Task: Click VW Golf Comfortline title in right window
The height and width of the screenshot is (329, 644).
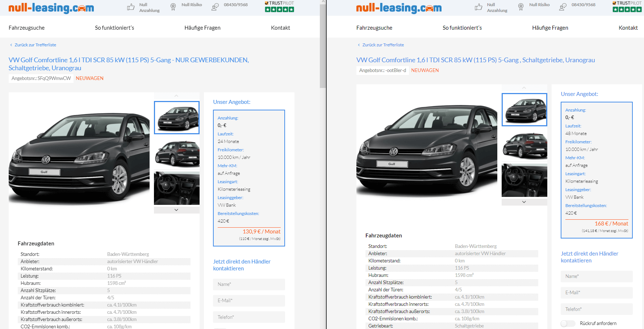Action: 476,60
